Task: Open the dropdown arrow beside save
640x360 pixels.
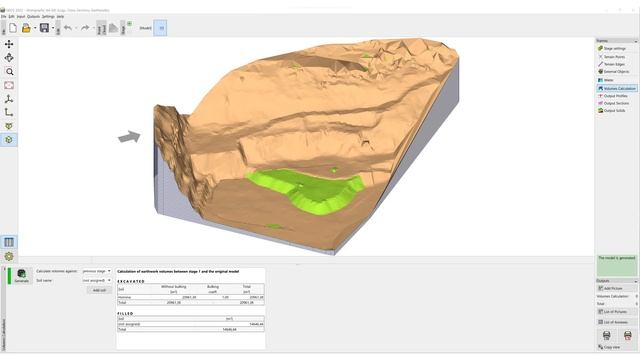Action: click(x=53, y=28)
